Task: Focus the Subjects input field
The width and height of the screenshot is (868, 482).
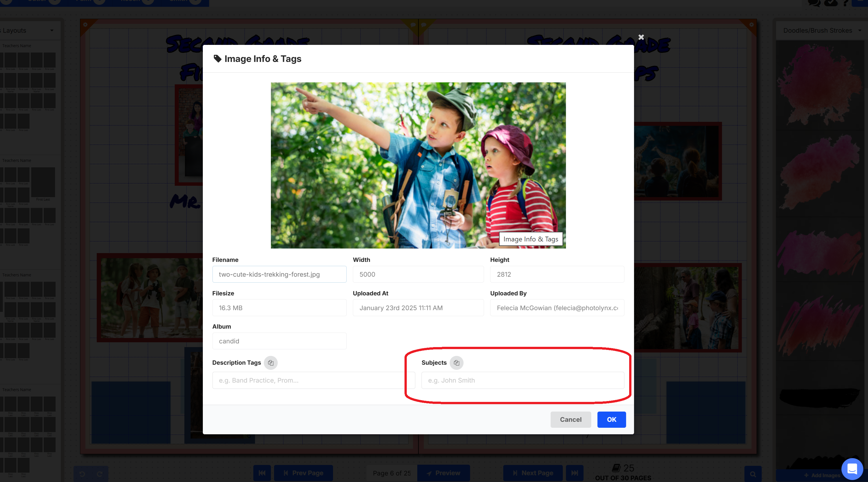Action: coord(522,380)
